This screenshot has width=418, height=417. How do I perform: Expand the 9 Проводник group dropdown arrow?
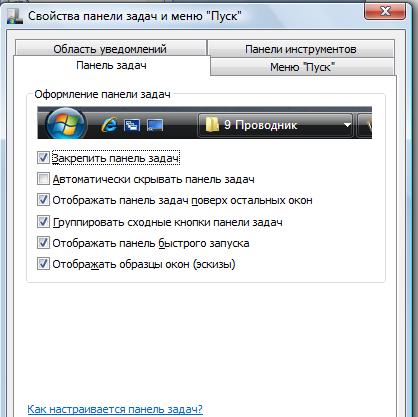(347, 125)
